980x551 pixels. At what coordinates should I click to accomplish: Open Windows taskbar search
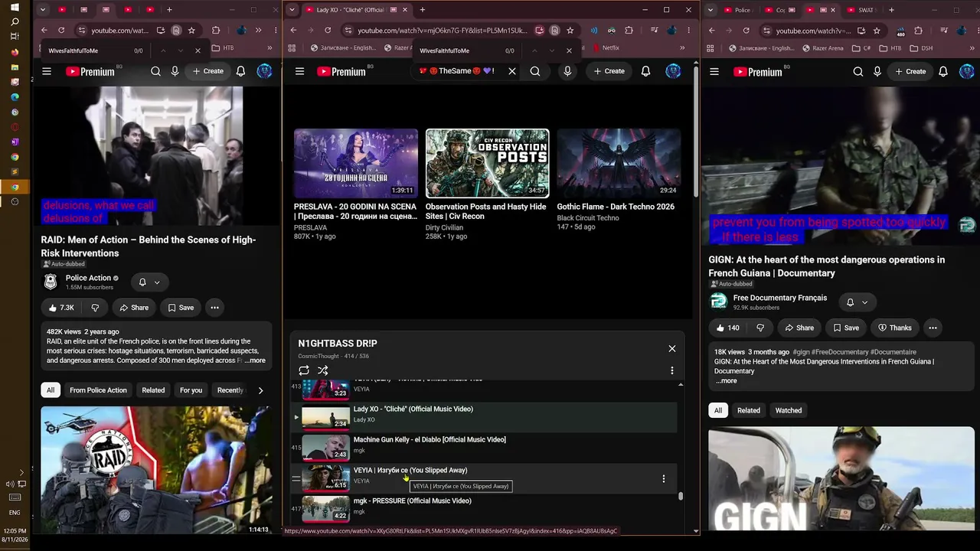coord(15,21)
